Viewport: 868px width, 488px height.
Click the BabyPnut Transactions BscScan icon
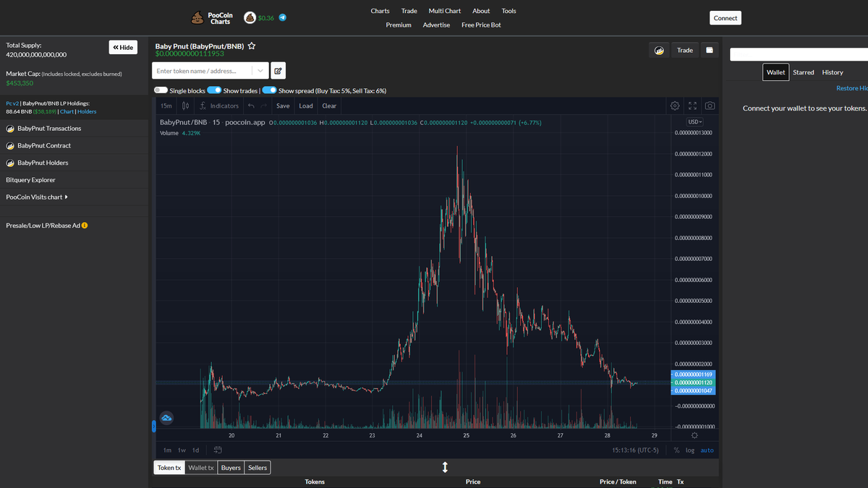pyautogui.click(x=10, y=129)
